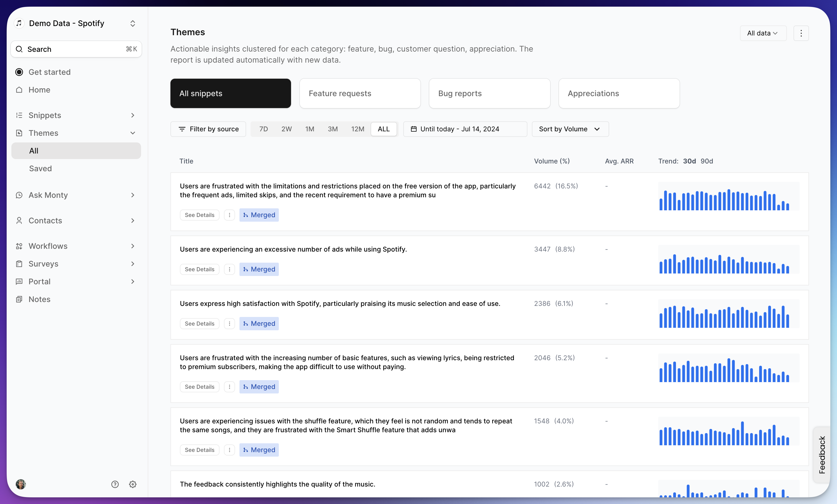Switch to the Feature requests tab
This screenshot has height=504, width=837.
tap(360, 93)
